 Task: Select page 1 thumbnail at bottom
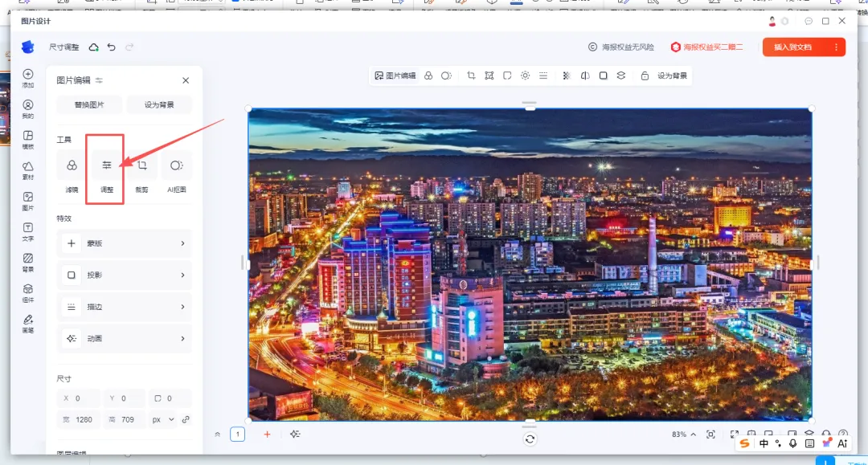coord(237,434)
